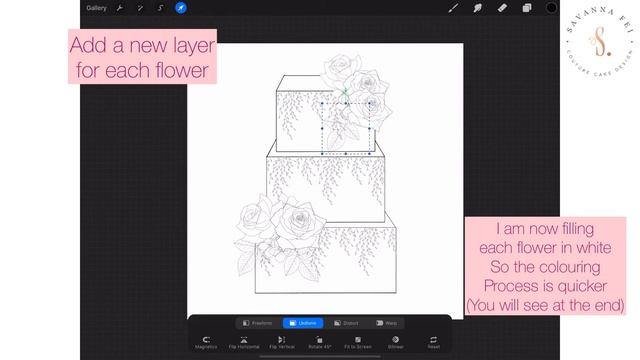
Task: Switch transform mode to Freeform
Action: 257,323
